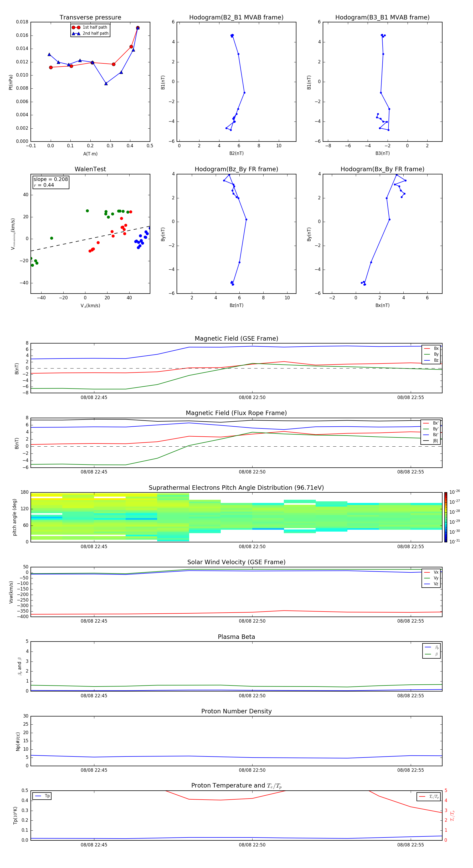Click the 10^-31 colorbar tick label
Viewport: 473px width, 868px height.
455,542
